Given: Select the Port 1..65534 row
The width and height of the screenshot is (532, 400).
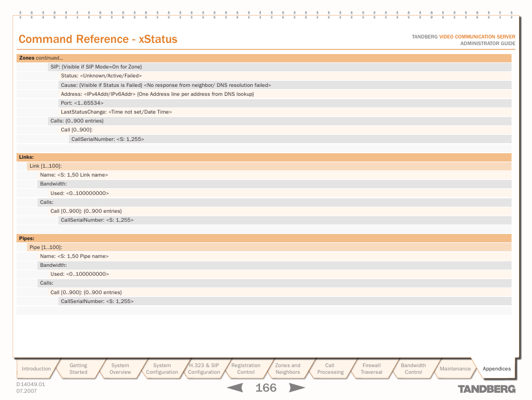Looking at the screenshot, I should pyautogui.click(x=285, y=103).
